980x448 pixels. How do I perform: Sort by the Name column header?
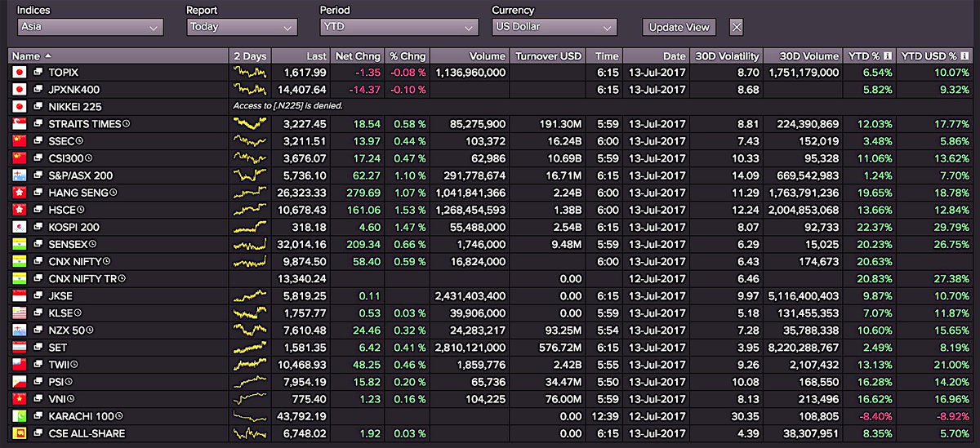[118, 56]
